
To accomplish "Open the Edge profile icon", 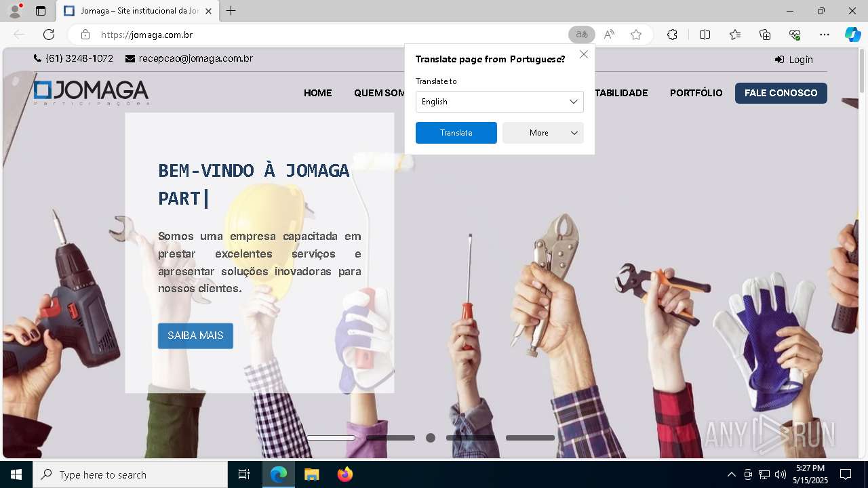I will tap(14, 10).
